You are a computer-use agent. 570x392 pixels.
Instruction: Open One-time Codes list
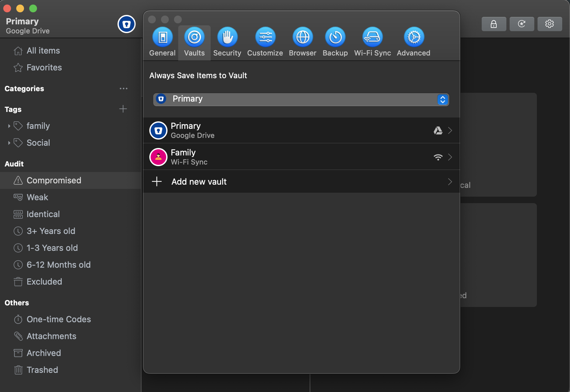[x=71, y=319]
